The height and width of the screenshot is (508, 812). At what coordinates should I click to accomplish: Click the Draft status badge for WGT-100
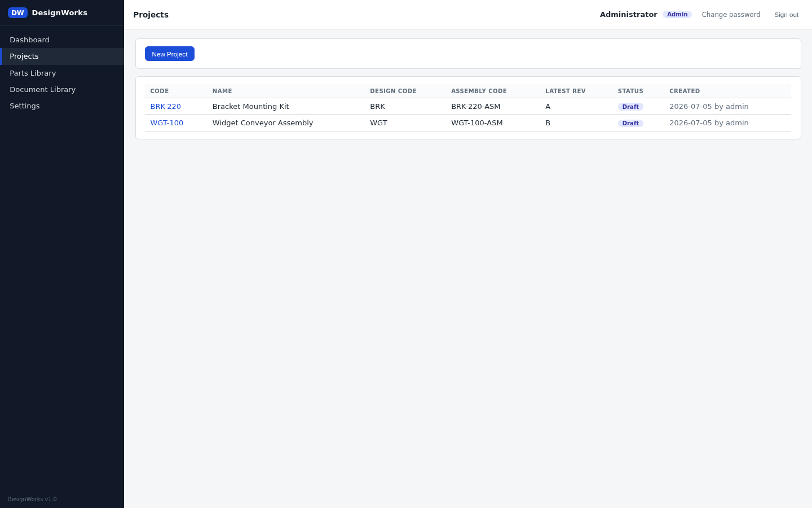coord(630,123)
